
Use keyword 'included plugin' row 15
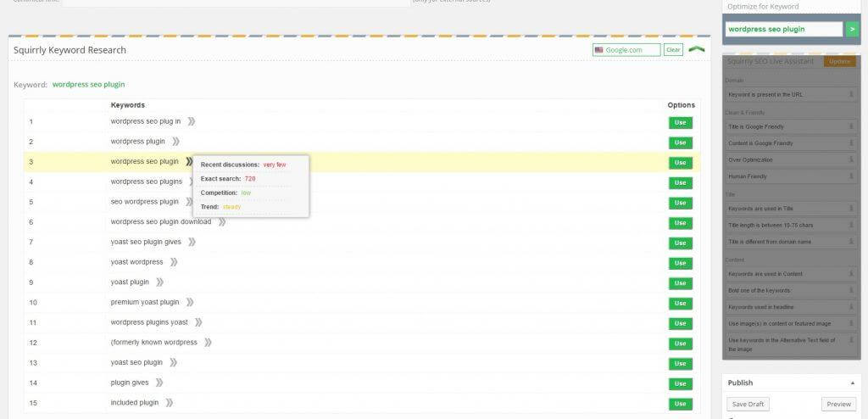click(681, 404)
